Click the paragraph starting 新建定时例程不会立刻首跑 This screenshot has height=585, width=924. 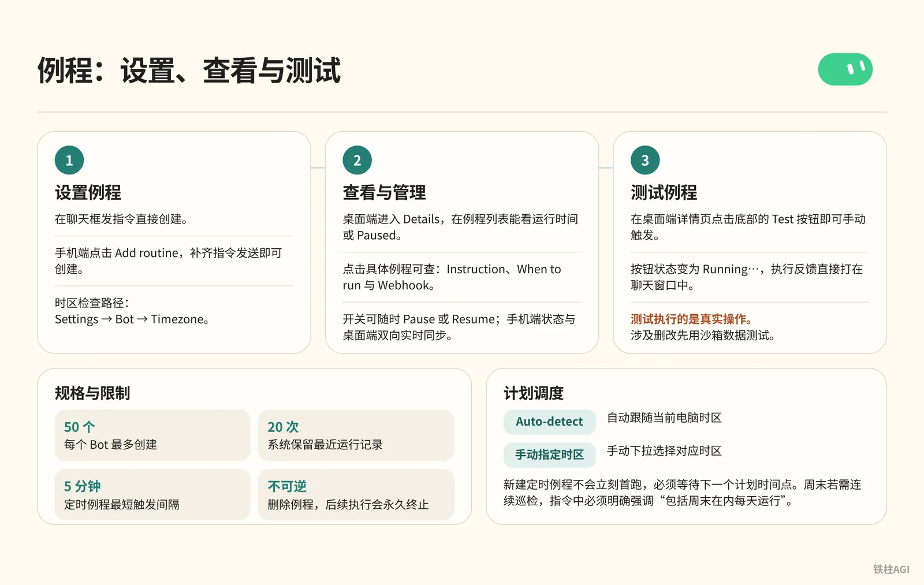(x=683, y=493)
